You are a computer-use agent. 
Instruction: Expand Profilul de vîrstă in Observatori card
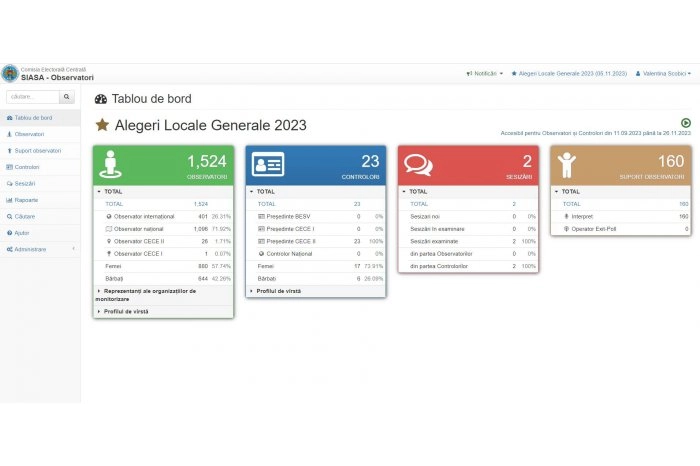125,311
